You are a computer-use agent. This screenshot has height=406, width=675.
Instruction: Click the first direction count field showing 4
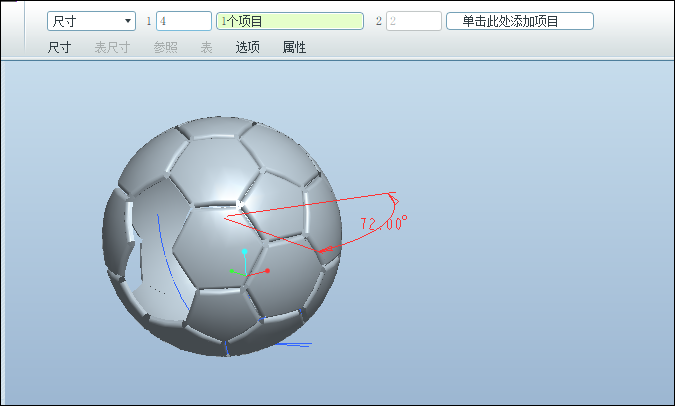[184, 21]
